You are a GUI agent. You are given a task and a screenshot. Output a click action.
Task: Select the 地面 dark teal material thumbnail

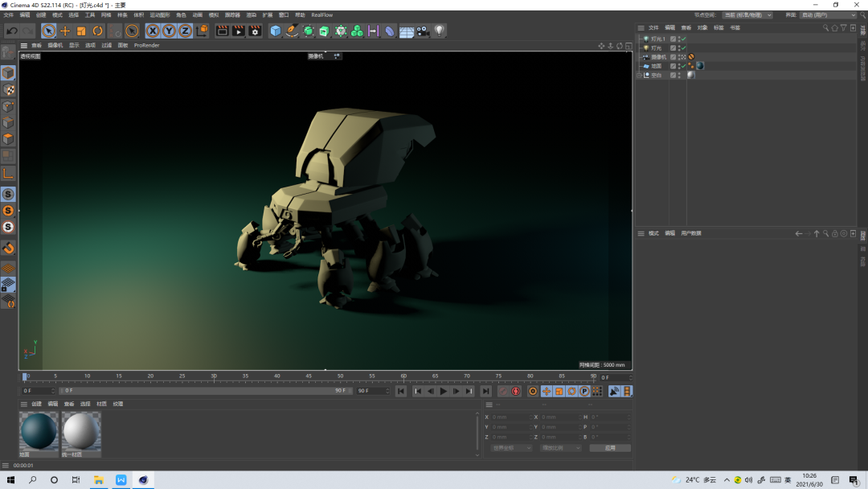pos(39,431)
